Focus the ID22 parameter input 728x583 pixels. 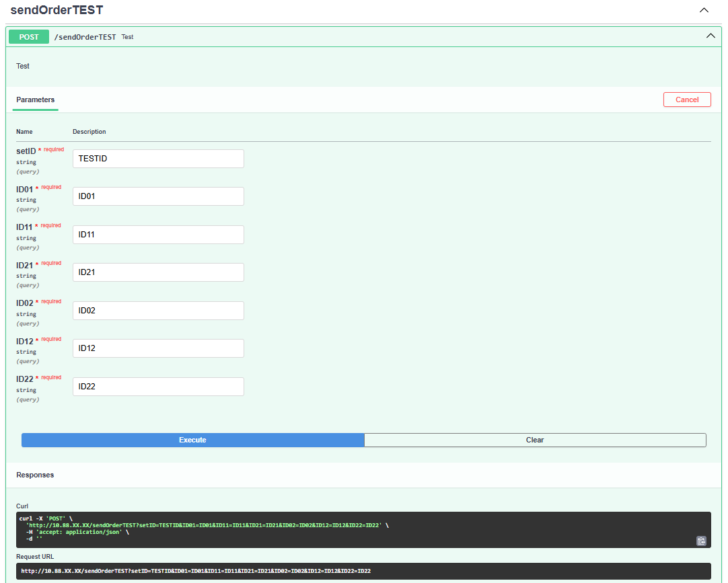pyautogui.click(x=158, y=387)
